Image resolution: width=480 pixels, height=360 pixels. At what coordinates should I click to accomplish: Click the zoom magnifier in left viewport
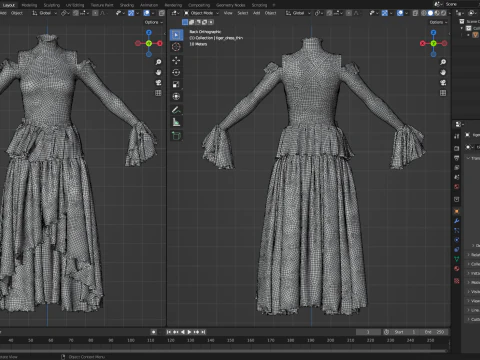(x=158, y=62)
